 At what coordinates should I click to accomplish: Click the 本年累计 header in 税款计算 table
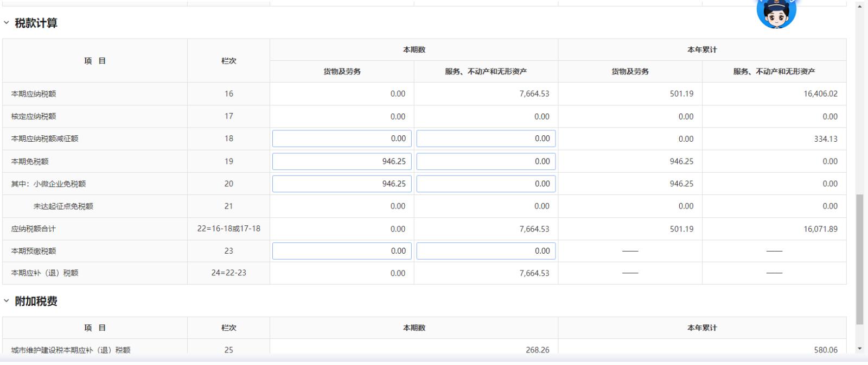click(x=702, y=49)
